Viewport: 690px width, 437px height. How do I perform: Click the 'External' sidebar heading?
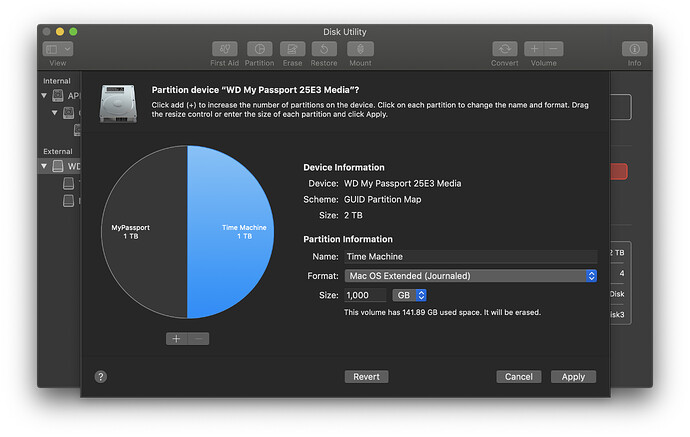pos(58,151)
